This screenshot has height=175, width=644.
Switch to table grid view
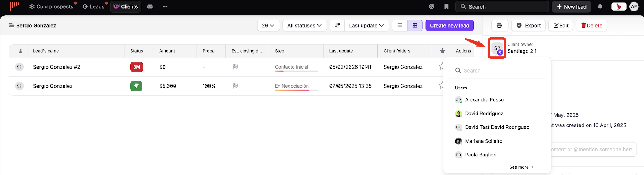point(415,25)
